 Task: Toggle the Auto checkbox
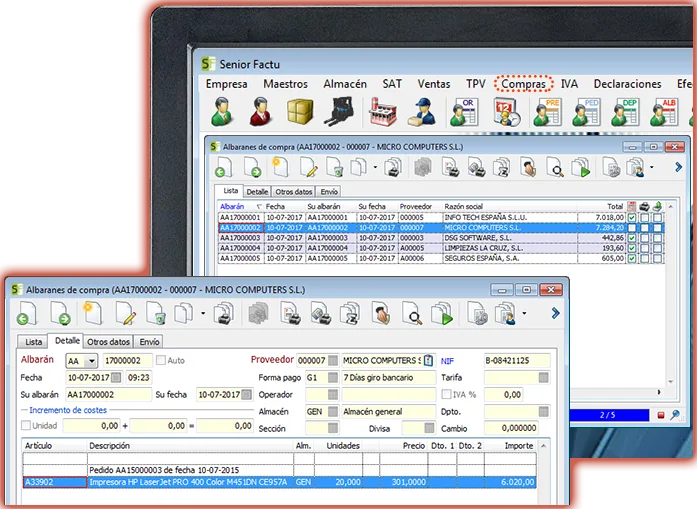click(x=161, y=360)
